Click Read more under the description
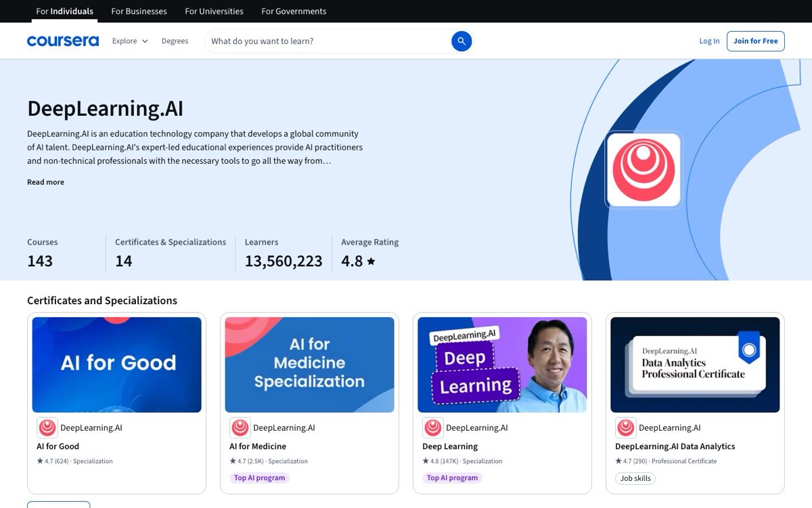The width and height of the screenshot is (812, 508). point(45,182)
